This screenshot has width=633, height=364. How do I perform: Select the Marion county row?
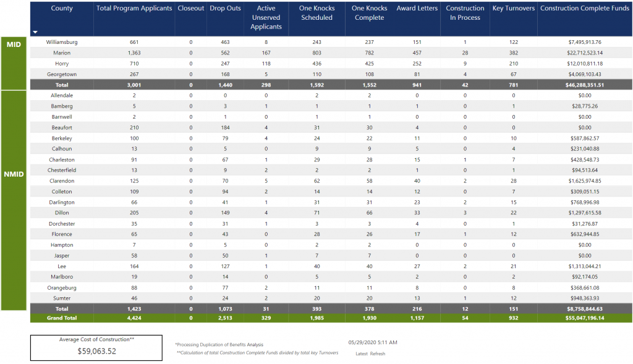331,53
